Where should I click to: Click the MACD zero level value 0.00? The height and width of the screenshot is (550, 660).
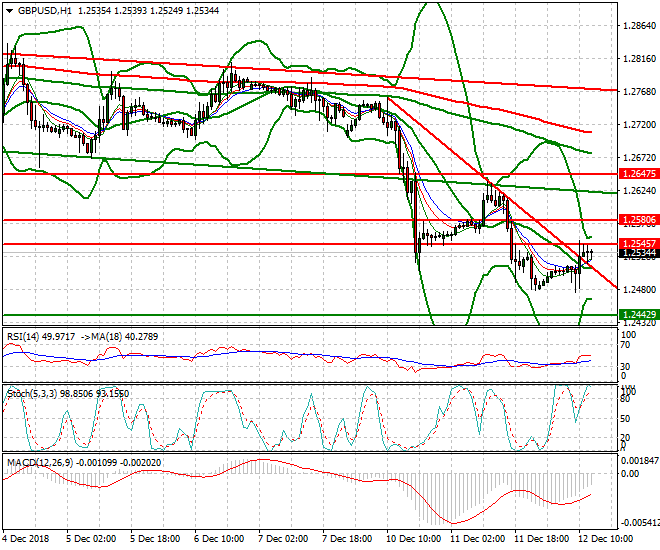630,474
